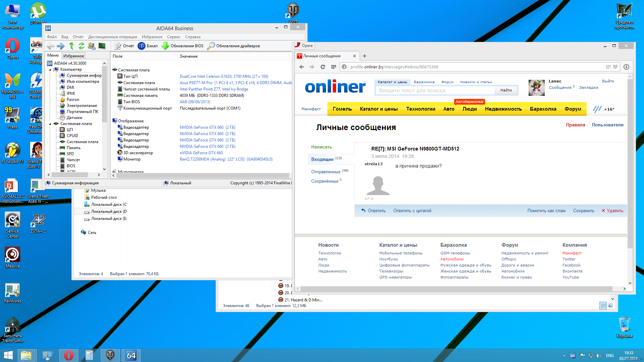
Task: Click the Правила rules link
Action: (575, 125)
